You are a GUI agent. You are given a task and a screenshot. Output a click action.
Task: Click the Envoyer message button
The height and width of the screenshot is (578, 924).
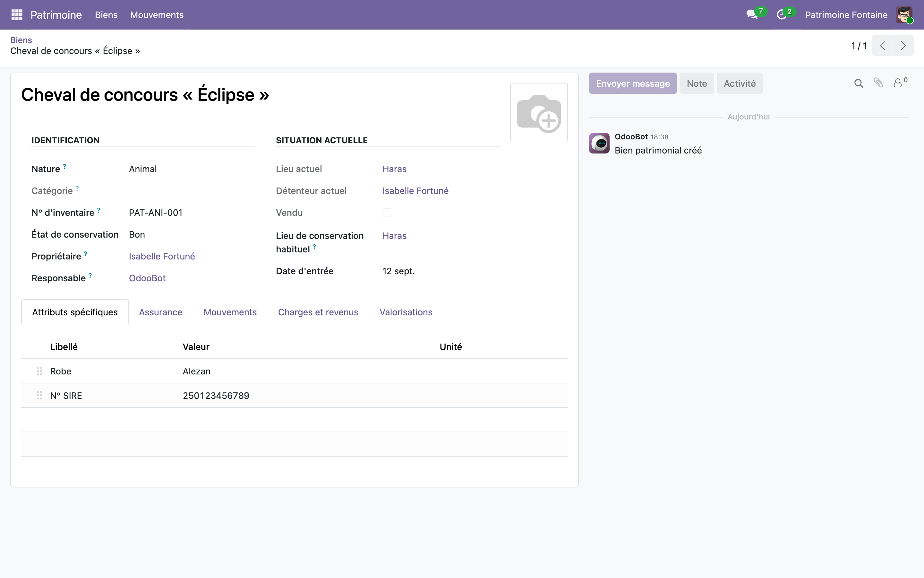click(x=633, y=83)
